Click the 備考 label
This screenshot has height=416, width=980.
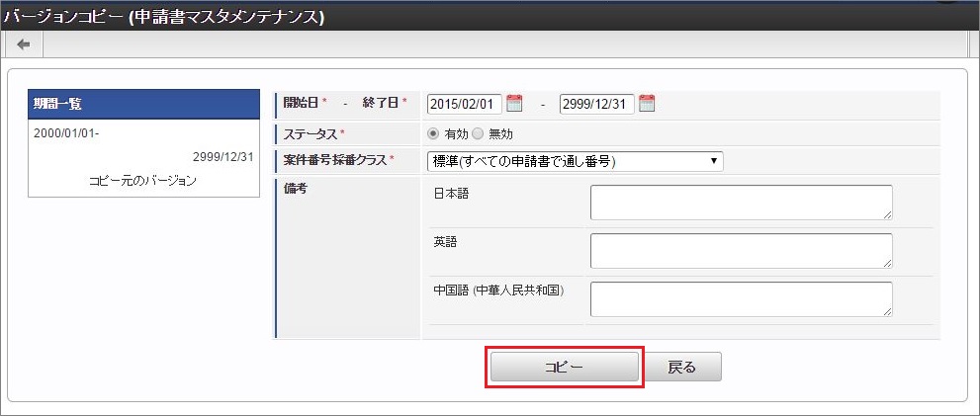pyautogui.click(x=295, y=190)
